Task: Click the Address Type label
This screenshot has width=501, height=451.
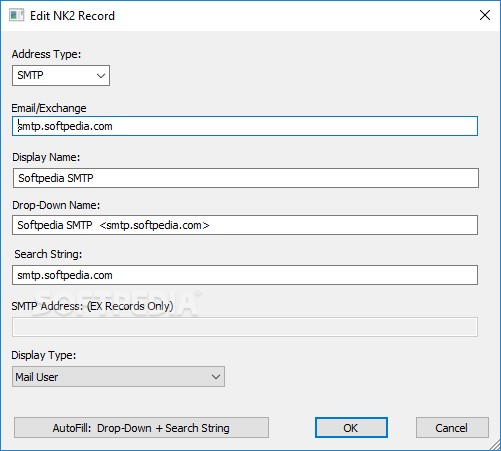Action: pyautogui.click(x=46, y=54)
